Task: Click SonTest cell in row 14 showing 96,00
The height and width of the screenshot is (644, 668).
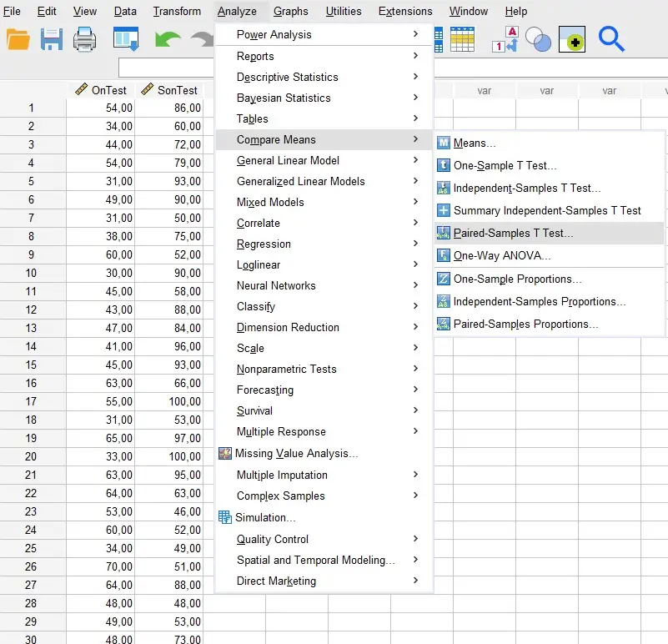Action: (168, 346)
